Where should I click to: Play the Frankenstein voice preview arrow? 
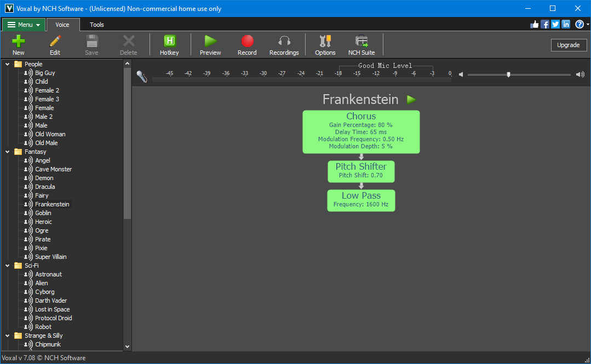pyautogui.click(x=411, y=100)
